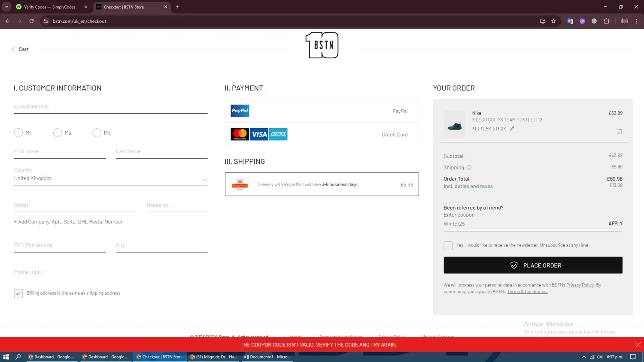Open the volume control in system tray
This screenshot has height=362, width=644.
pos(600,357)
